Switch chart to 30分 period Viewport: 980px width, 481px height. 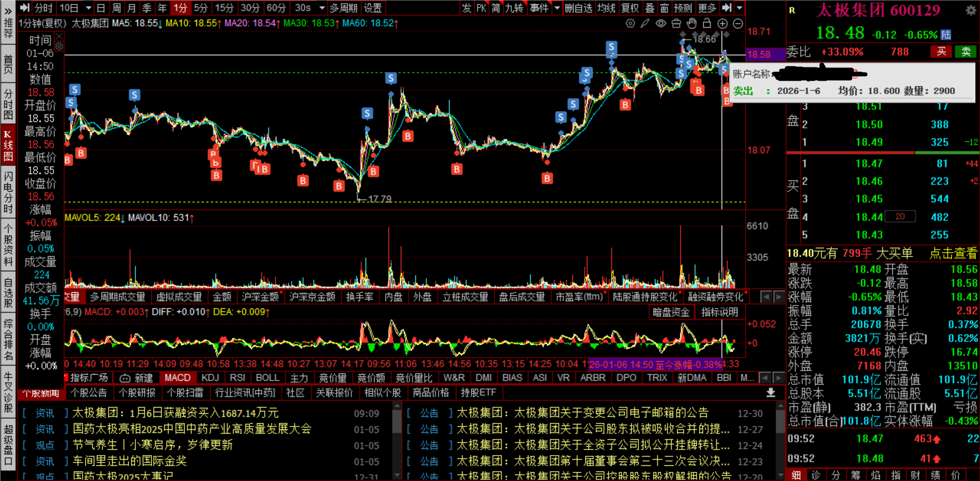[250, 8]
